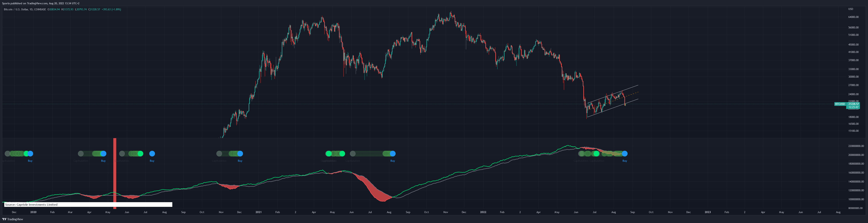
Task: Click the 220000000.00 indicator axis label
Action: (856, 146)
